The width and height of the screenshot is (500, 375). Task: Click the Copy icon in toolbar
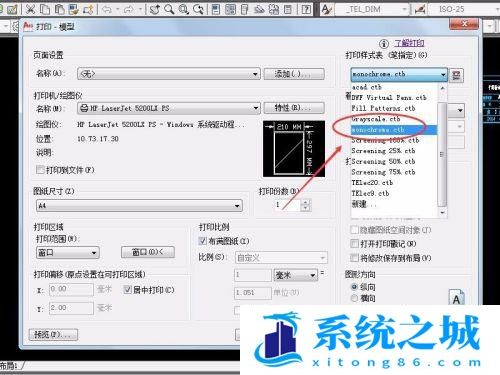click(x=45, y=9)
